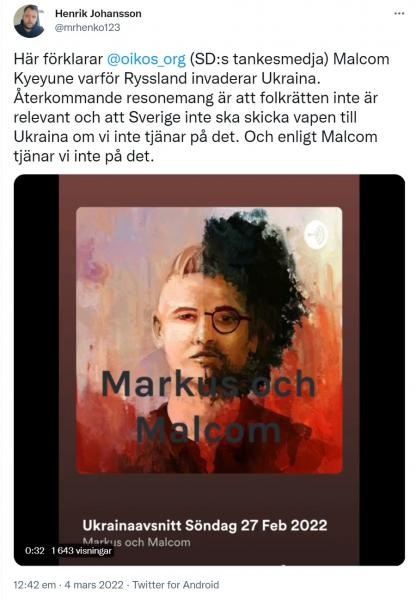This screenshot has height=600, width=416.
Task: Click the dark brown area above cover art
Action: click(209, 191)
